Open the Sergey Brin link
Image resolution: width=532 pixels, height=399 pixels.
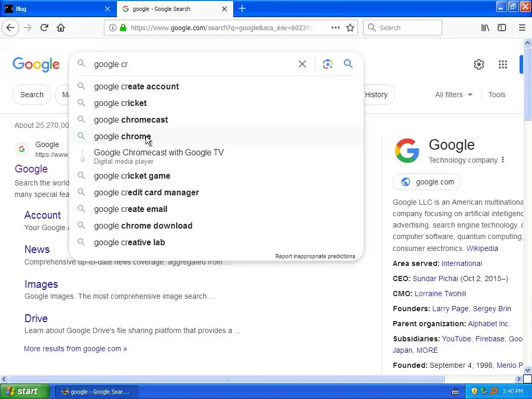click(x=491, y=309)
